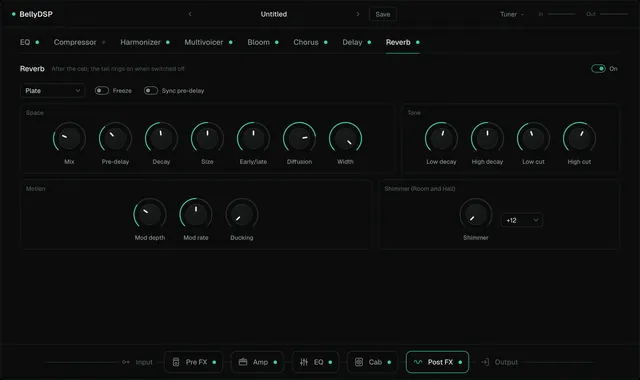Click the Post FX wave icon
This screenshot has width=640, height=380.
(418, 362)
